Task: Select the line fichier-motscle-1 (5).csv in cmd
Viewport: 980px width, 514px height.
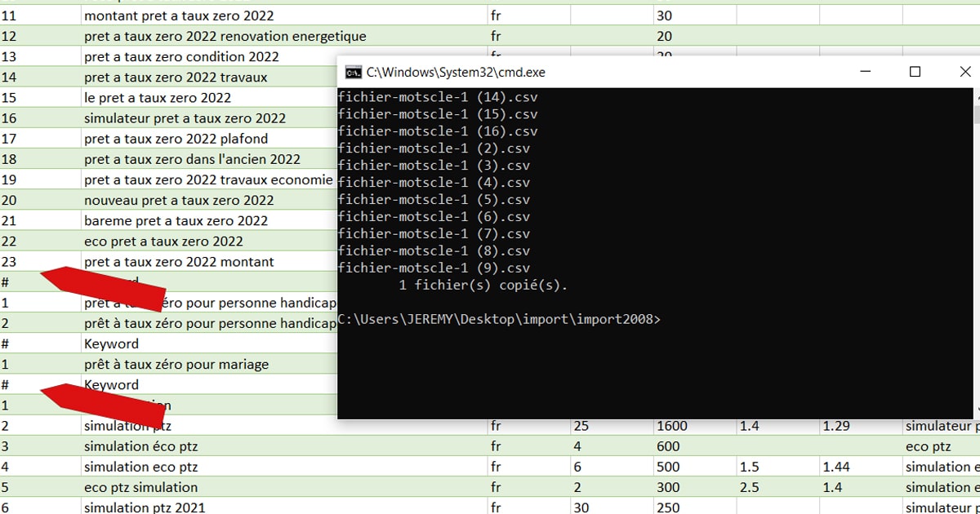Action: coord(434,200)
